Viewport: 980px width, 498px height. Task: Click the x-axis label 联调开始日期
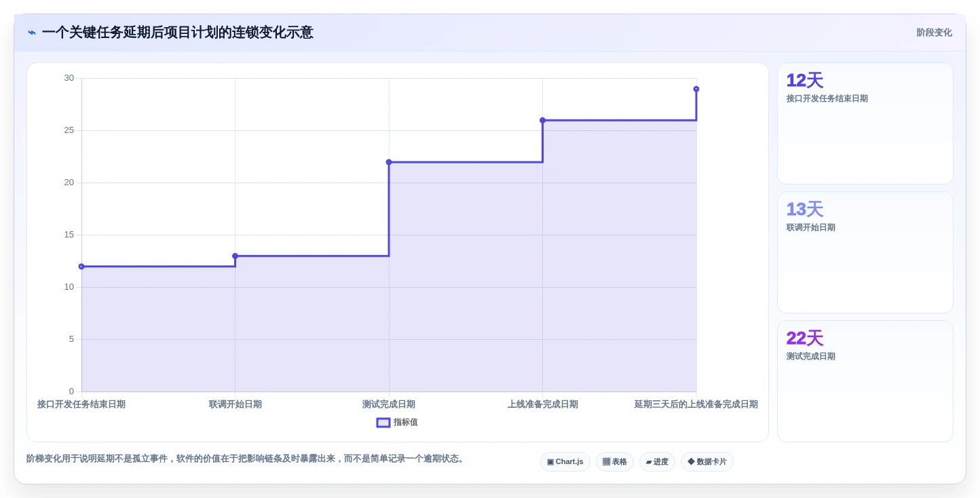coord(235,404)
